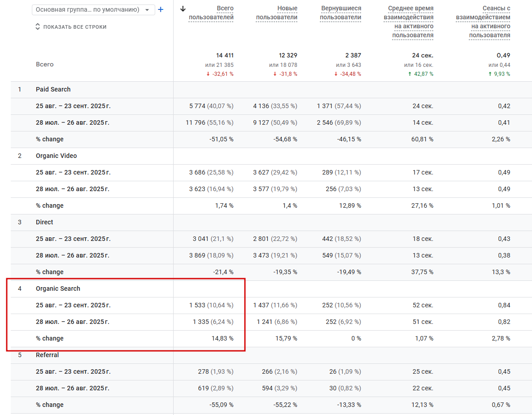
Task: Click Paid Search value '5 774 (40,07 %)'
Action: click(211, 106)
